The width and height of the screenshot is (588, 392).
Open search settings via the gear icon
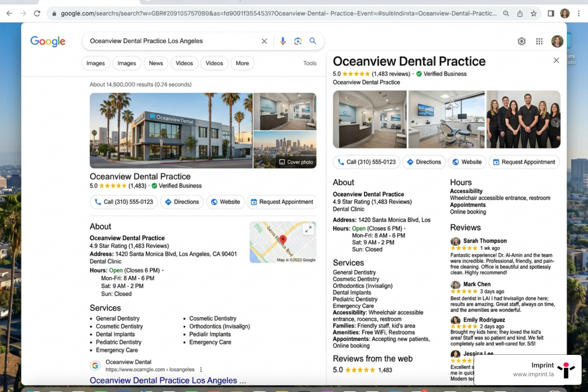(521, 41)
